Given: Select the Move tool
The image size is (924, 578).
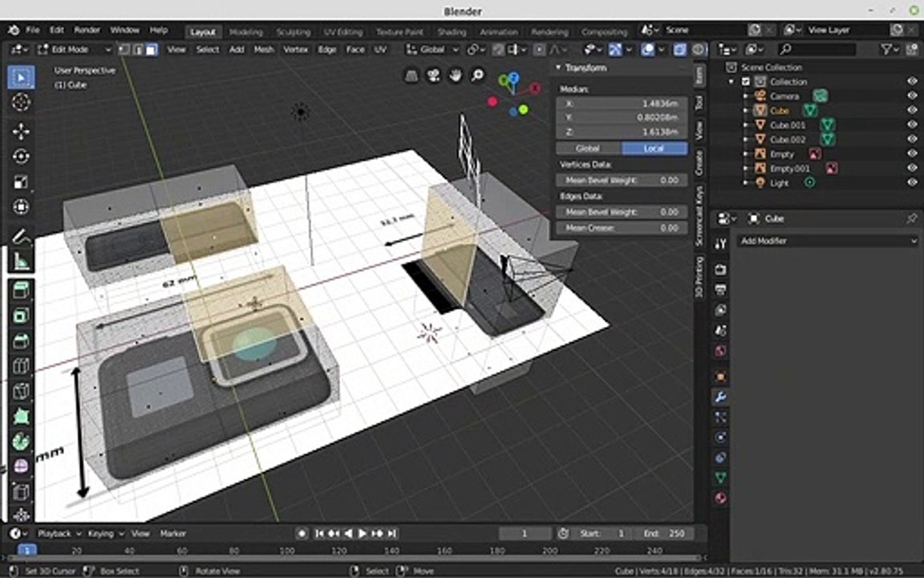Looking at the screenshot, I should tap(21, 131).
